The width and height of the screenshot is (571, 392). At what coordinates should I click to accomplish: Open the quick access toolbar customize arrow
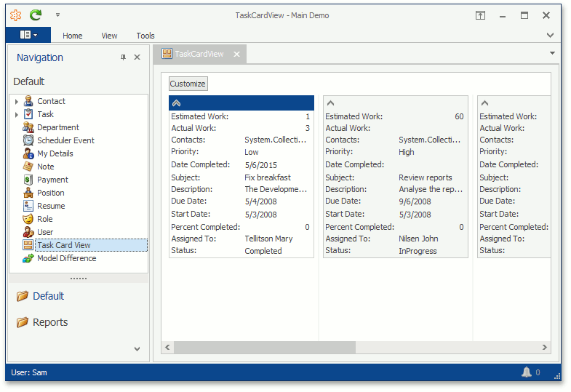57,15
